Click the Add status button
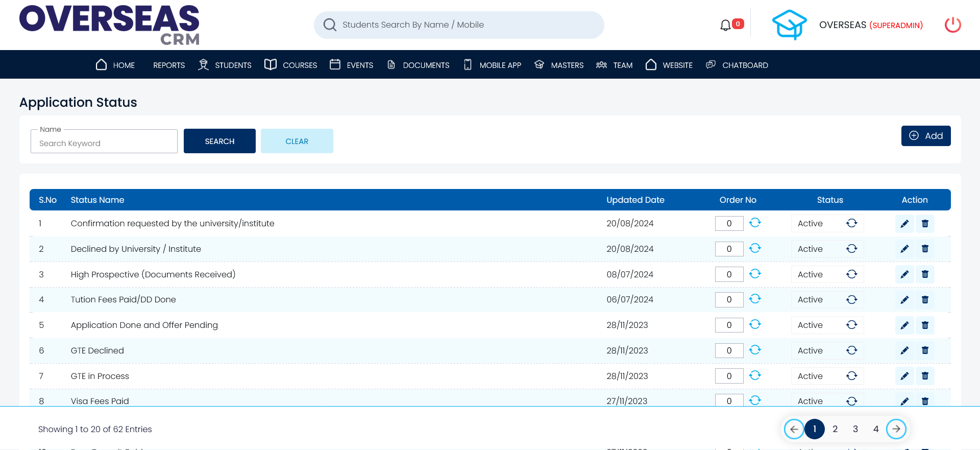Screen dimensions: 980x450 (x=925, y=136)
